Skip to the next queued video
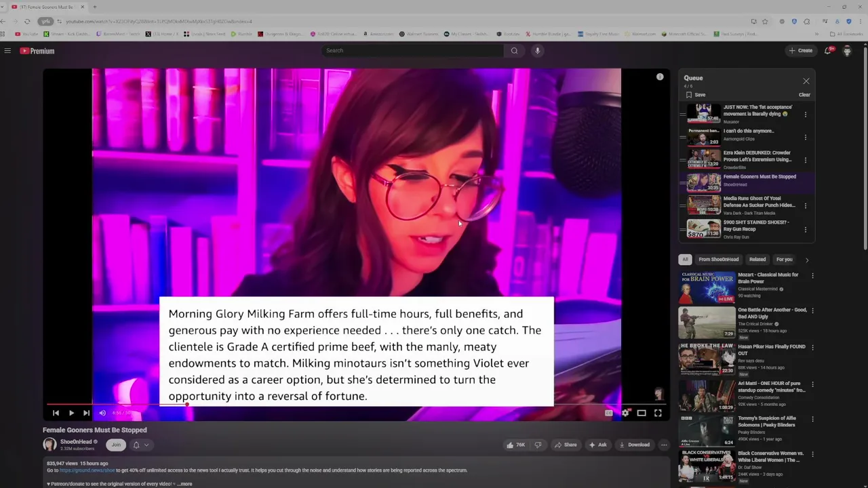This screenshot has width=868, height=488. (86, 413)
